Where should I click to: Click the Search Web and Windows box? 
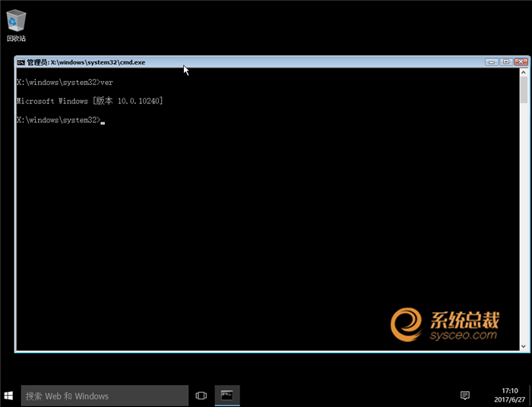tap(104, 396)
